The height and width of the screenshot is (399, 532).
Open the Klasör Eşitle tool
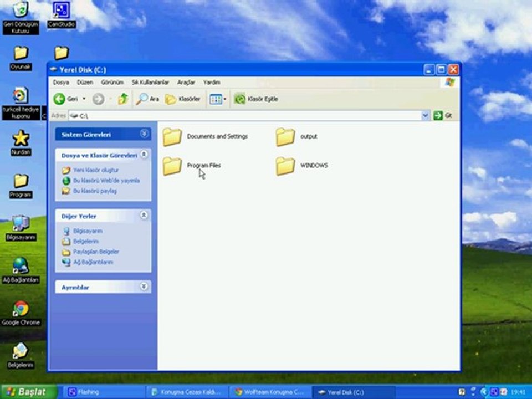point(256,99)
